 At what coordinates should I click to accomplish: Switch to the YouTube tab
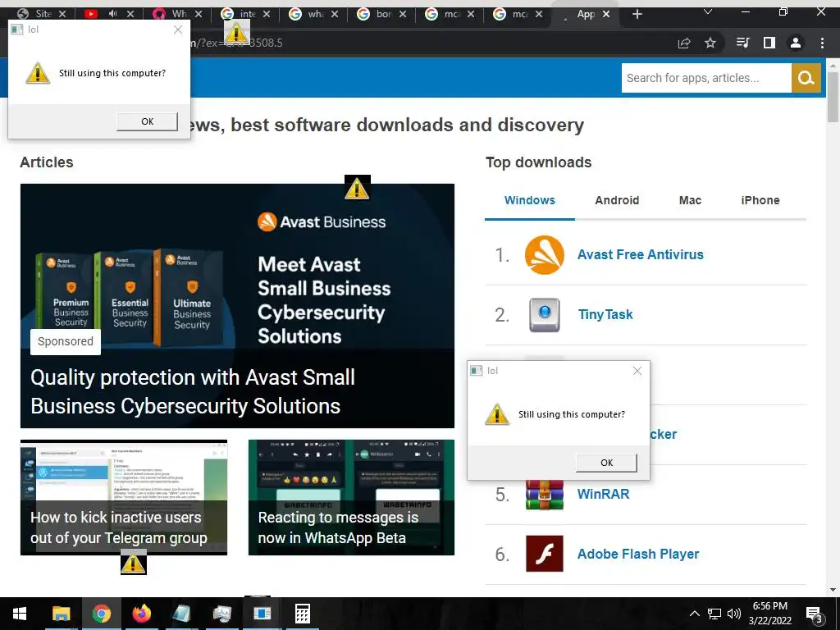[x=91, y=14]
